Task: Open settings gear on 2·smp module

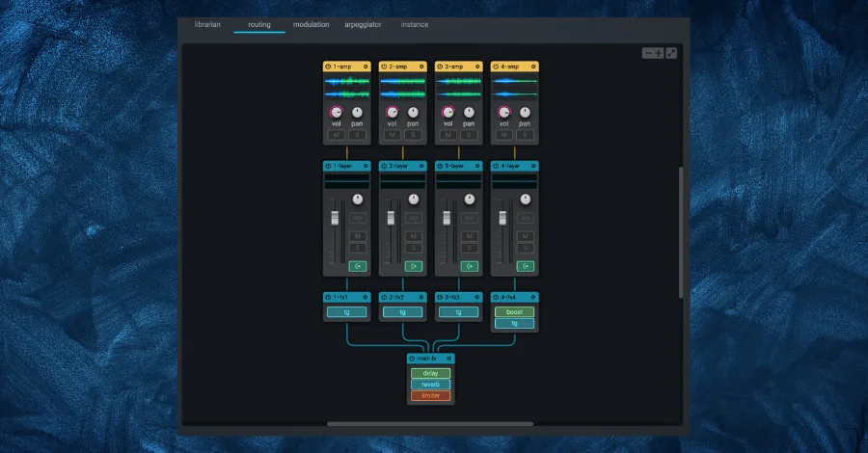Action: coord(421,67)
